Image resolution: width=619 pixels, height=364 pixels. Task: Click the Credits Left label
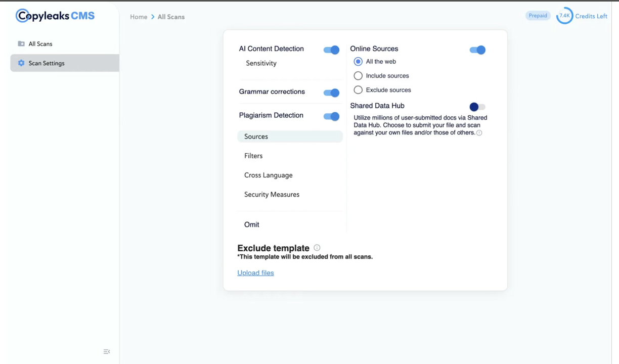coord(591,16)
